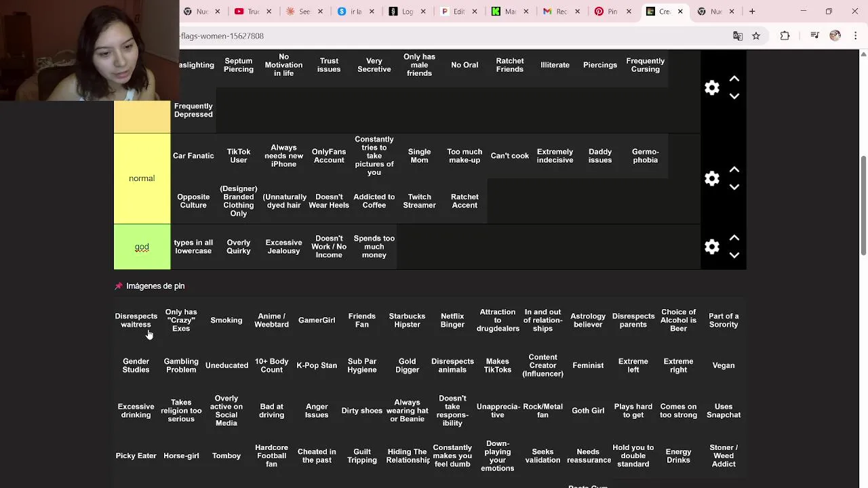Select the 'OnlyFans Account' tile
The image size is (868, 488).
[x=329, y=156]
